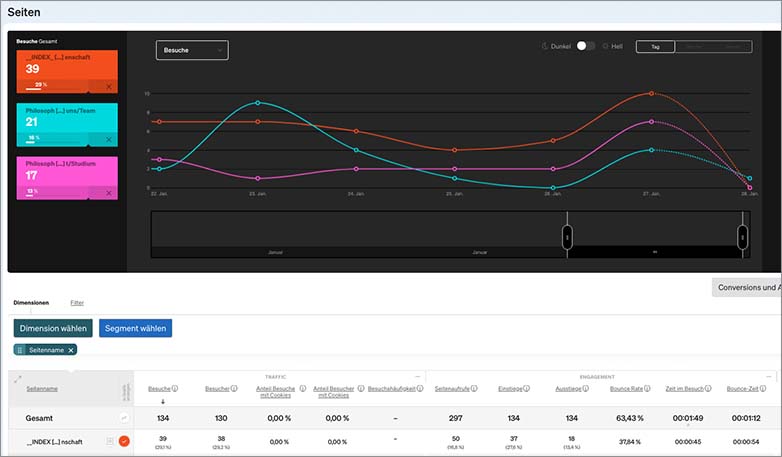Viewport: 782px width, 457px height.
Task: Click the orange data point on 27. Jan
Action: 651,93
